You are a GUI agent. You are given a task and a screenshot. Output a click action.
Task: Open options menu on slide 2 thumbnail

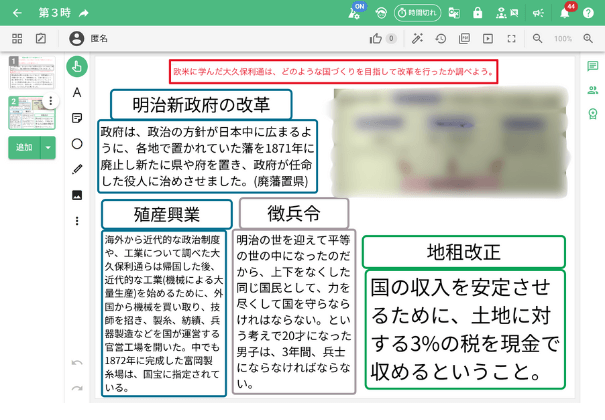tap(50, 102)
